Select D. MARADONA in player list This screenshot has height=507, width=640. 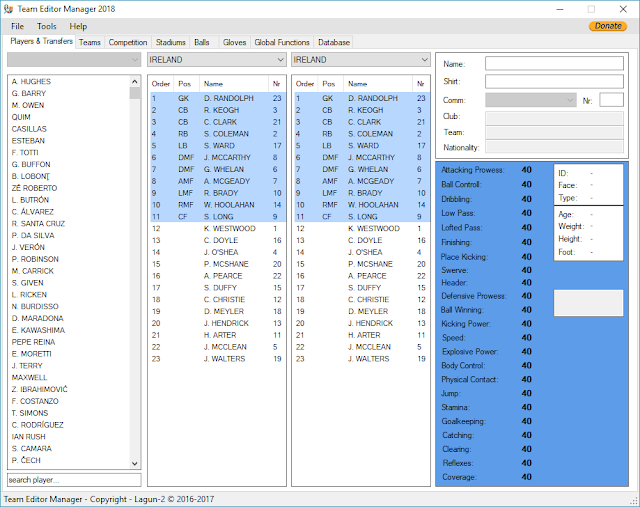[x=38, y=318]
